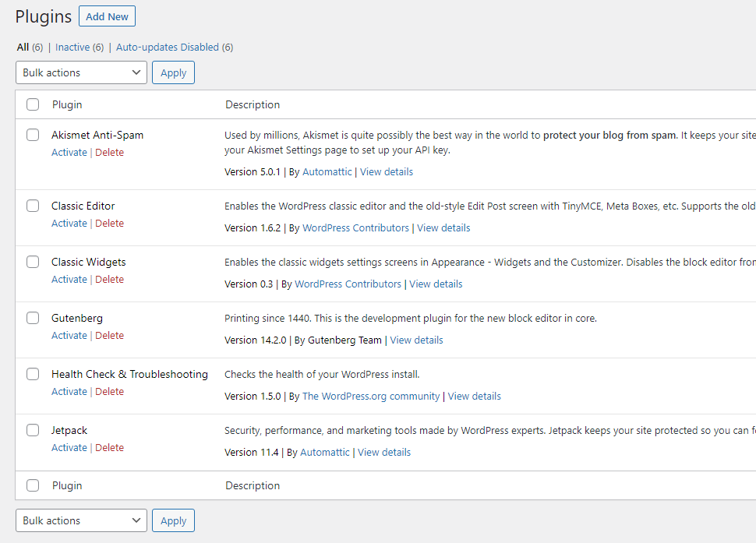Toggle select-all checkbox in table footer
Image resolution: width=756 pixels, height=543 pixels.
coord(33,485)
